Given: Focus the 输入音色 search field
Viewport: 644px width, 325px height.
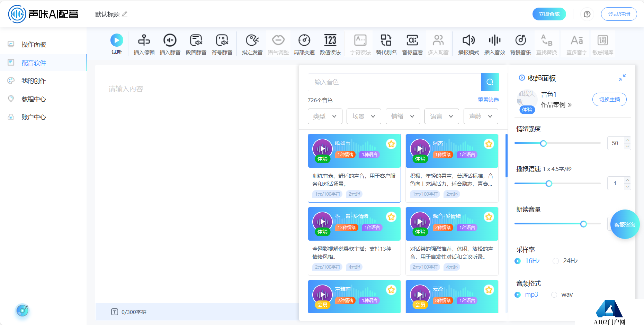Looking at the screenshot, I should [394, 82].
